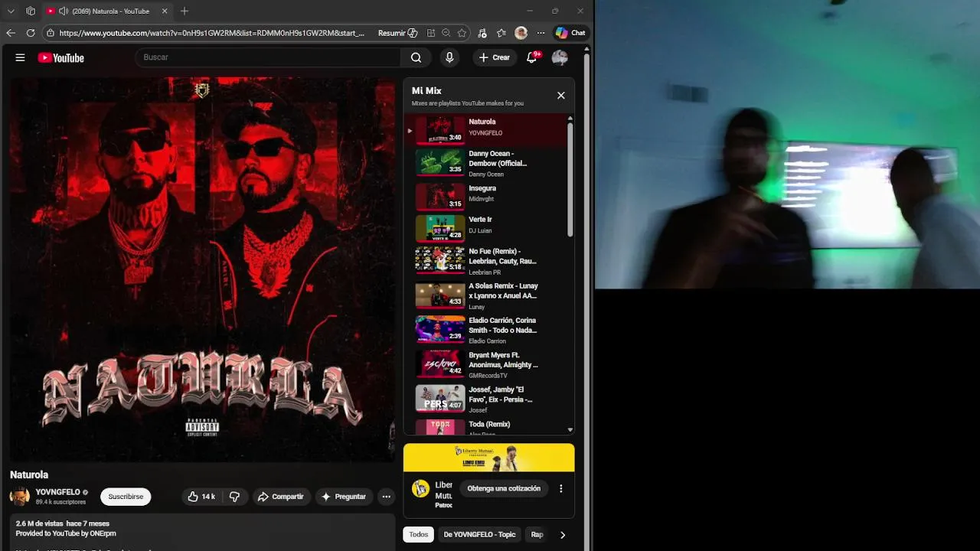
Task: Dislike the video with thumbs down
Action: pyautogui.click(x=234, y=497)
